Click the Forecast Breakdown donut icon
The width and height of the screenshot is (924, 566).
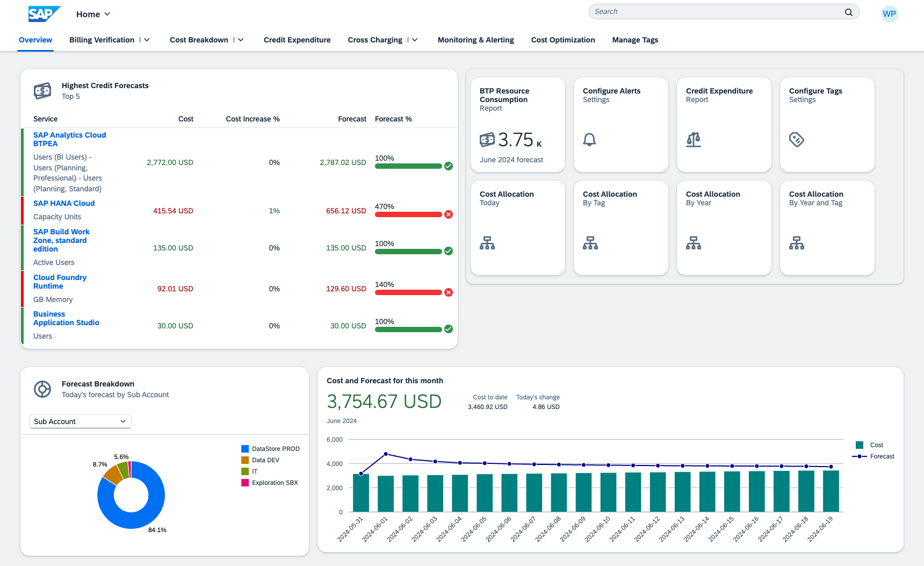[x=42, y=389]
